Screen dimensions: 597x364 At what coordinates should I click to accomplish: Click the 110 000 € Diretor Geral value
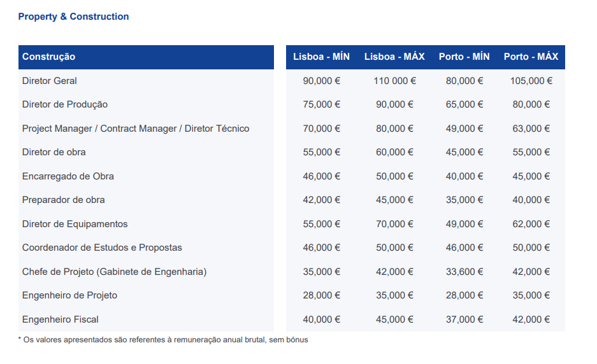pos(395,81)
